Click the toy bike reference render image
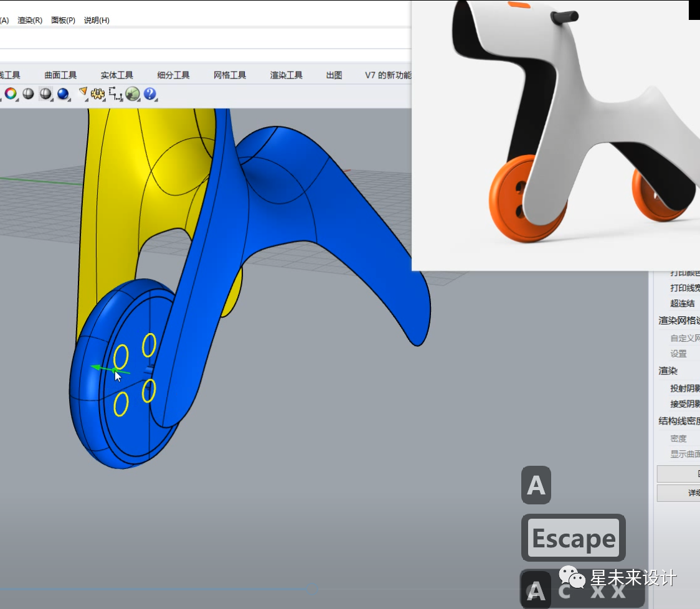700x609 pixels. coord(556,135)
